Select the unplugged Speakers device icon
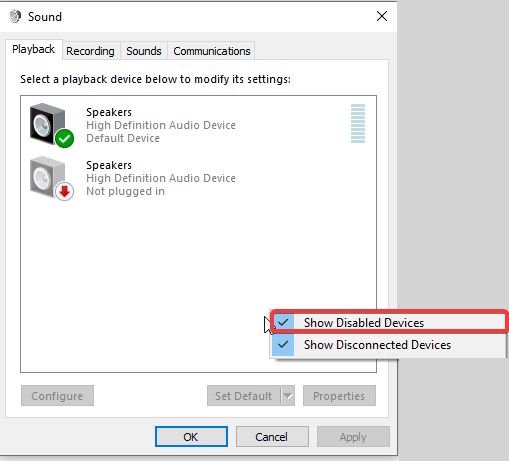 click(52, 178)
